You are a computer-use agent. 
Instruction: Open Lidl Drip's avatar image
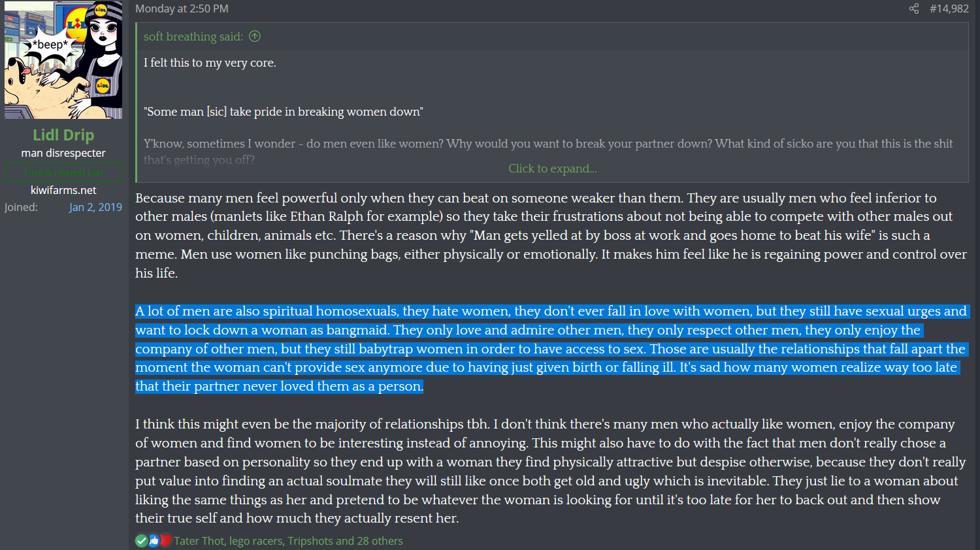tap(63, 60)
